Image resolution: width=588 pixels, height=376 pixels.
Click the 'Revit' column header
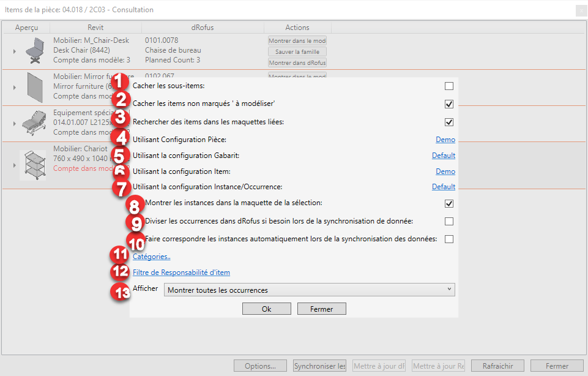click(95, 28)
